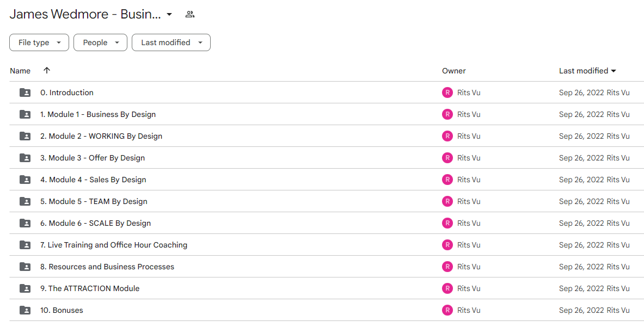Click the Owner column header
Screen dimensions: 644x327
click(454, 71)
